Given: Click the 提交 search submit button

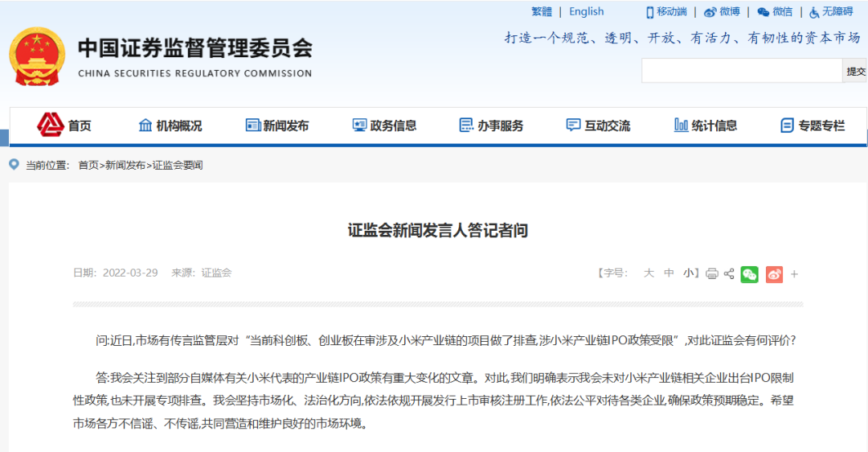Looking at the screenshot, I should (x=854, y=72).
